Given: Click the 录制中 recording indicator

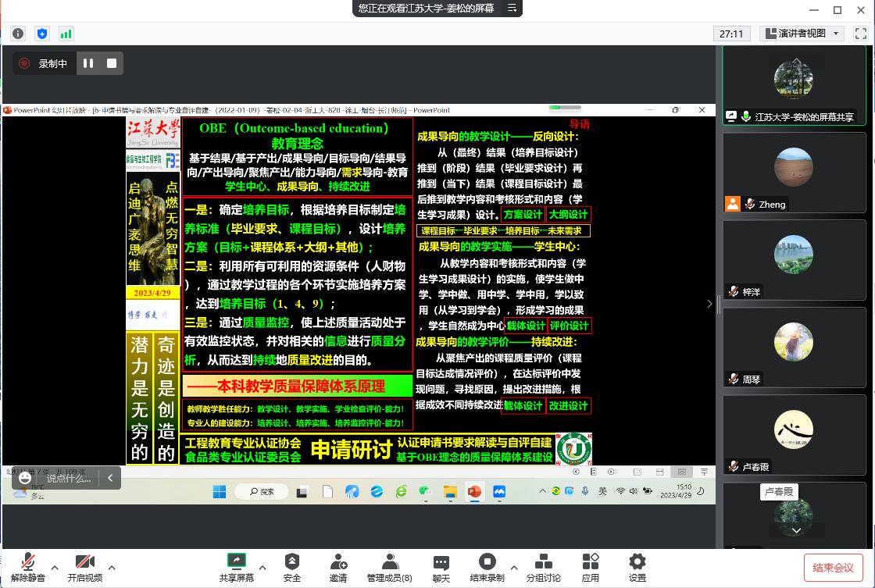Looking at the screenshot, I should 44,63.
